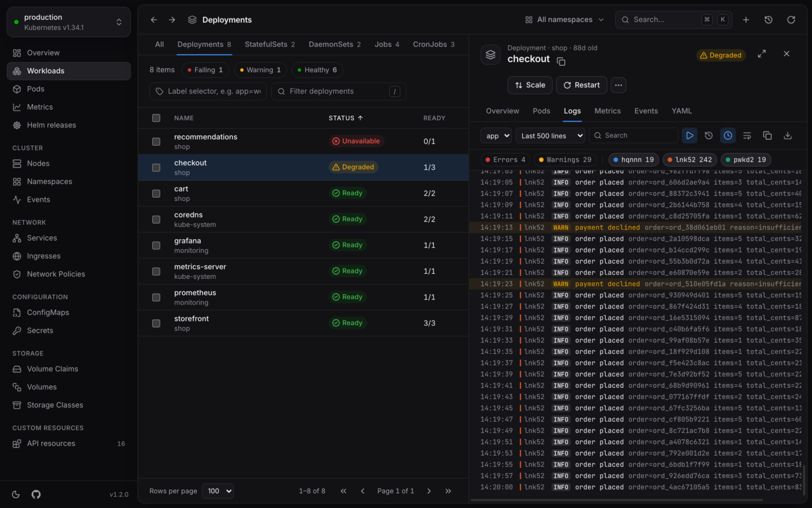This screenshot has width=812, height=508.
Task: Open the GitHub link icon
Action: coord(36,494)
